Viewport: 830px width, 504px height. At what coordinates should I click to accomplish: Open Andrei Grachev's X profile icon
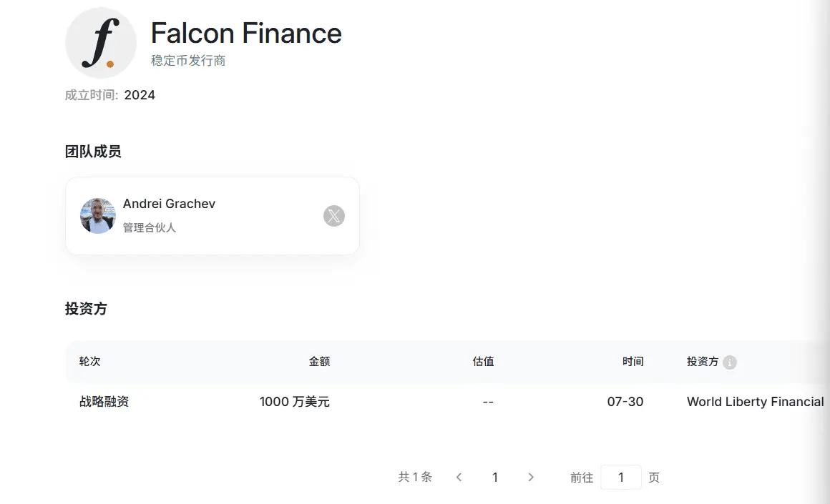(334, 216)
